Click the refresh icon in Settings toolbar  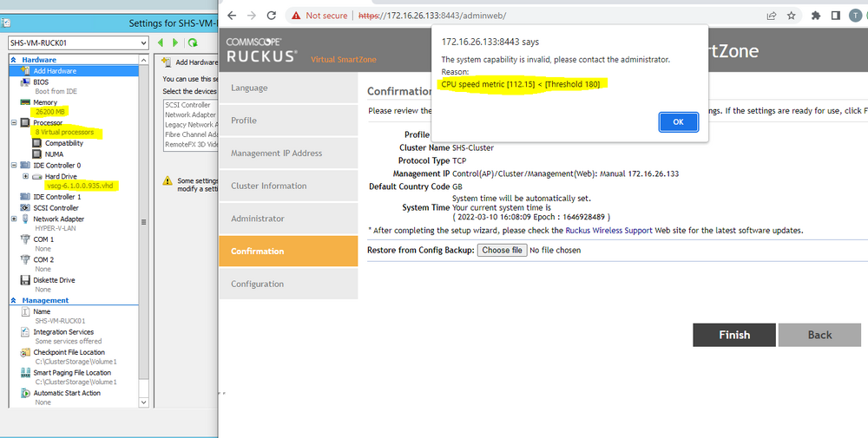click(193, 42)
